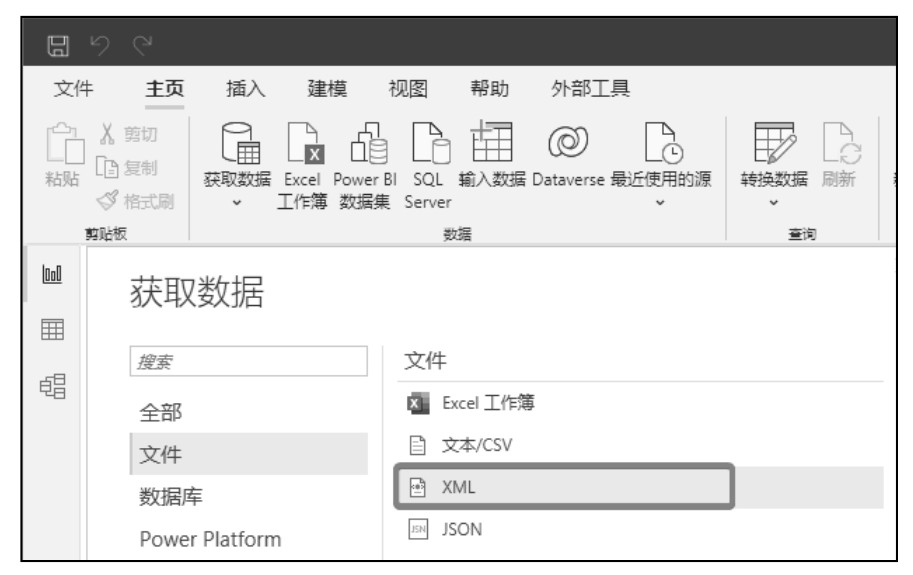Click the 文本/CSV document icon
Viewport: 913px width, 575px height.
417,445
